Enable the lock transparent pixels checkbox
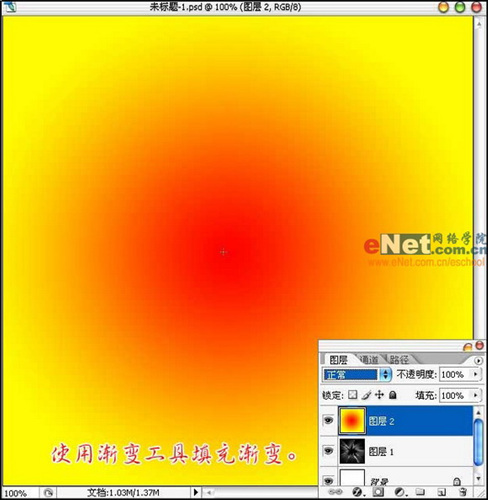488x500 pixels. 353,395
